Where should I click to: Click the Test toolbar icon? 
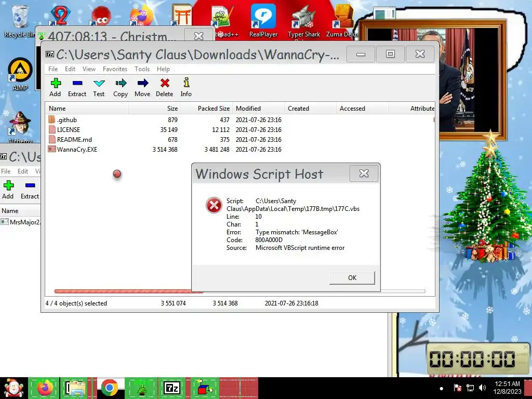click(99, 83)
